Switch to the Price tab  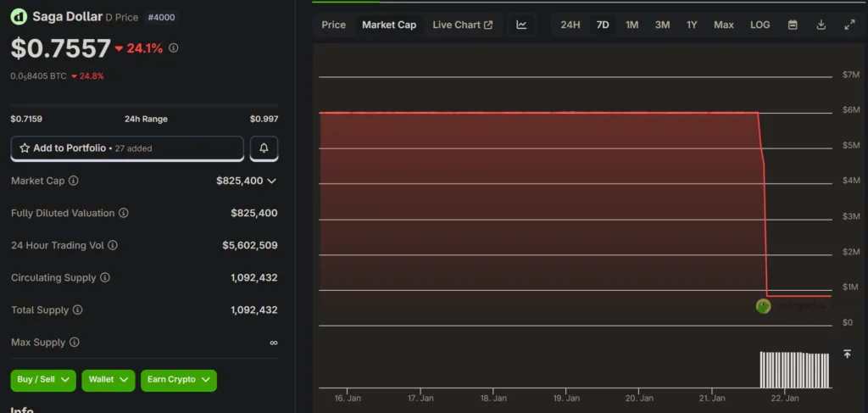(334, 25)
